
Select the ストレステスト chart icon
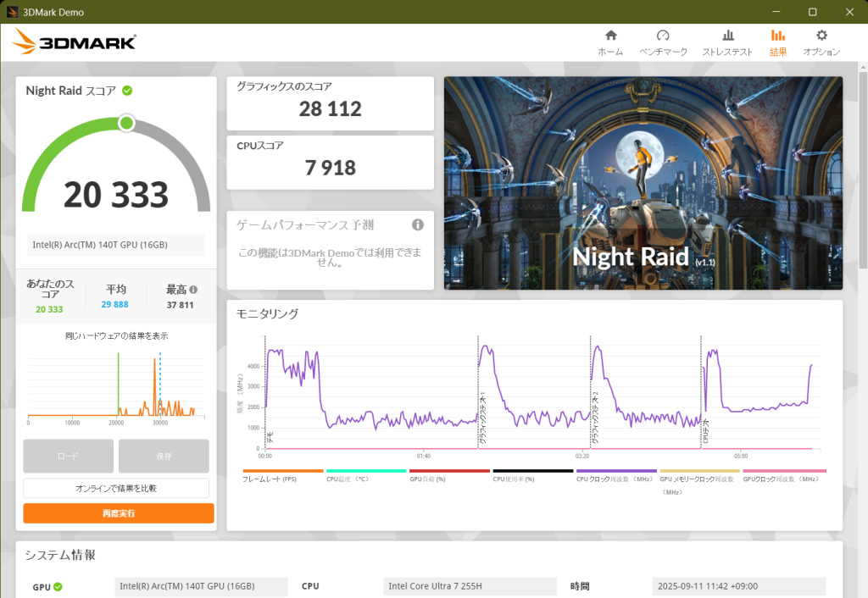[x=728, y=36]
